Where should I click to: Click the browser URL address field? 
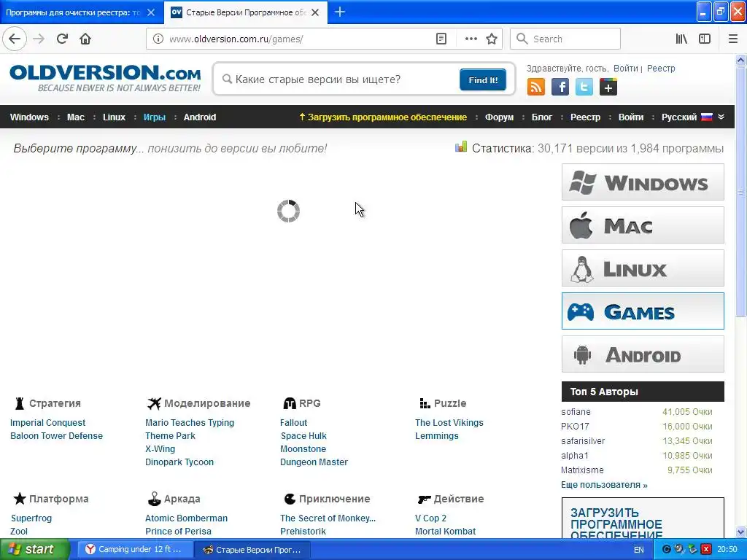point(301,39)
